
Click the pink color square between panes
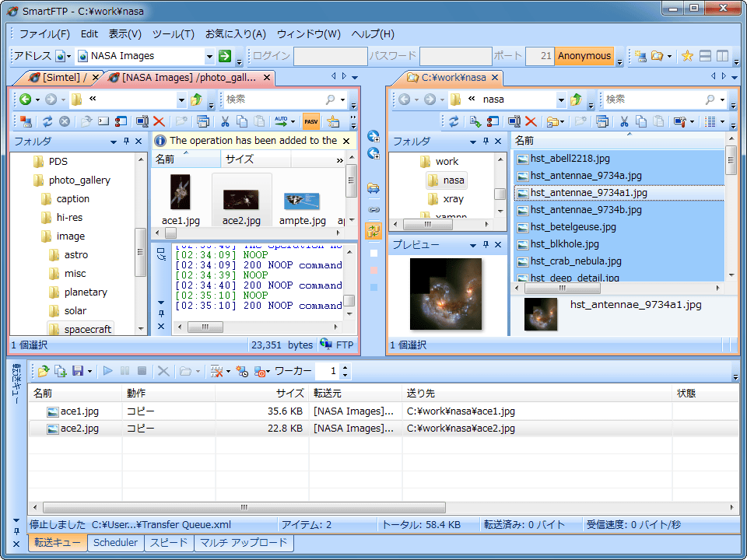[x=374, y=271]
